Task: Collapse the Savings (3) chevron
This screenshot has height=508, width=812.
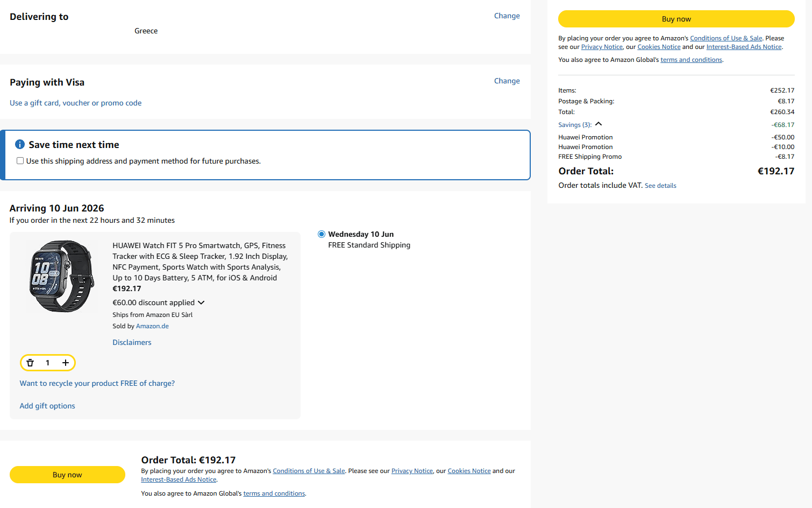Action: [599, 124]
